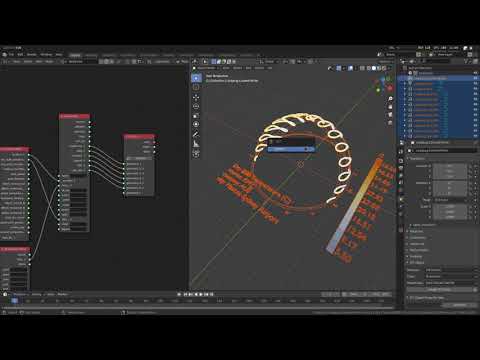The width and height of the screenshot is (480, 360).
Task: Open the Playback menu in timeline
Action: pyautogui.click(x=20, y=294)
